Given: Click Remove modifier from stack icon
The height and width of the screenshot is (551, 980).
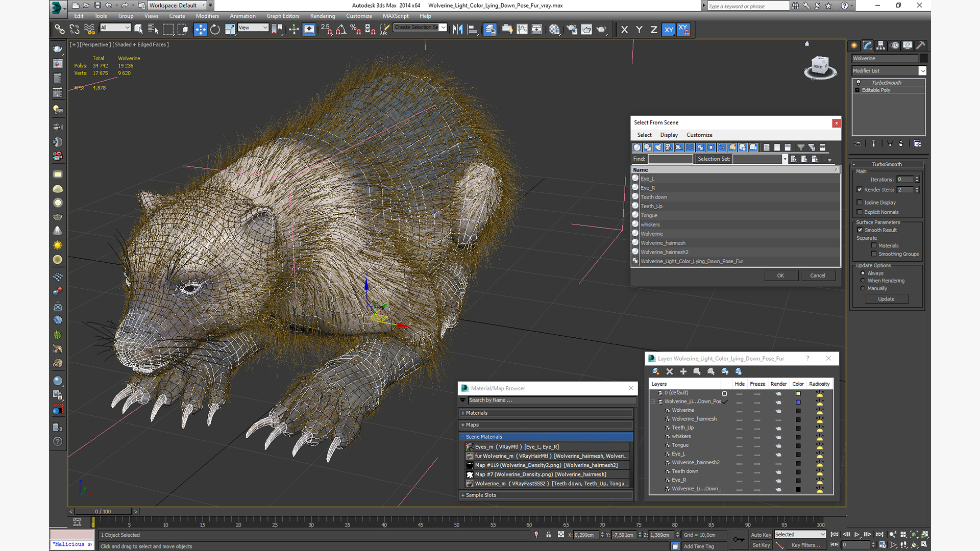Looking at the screenshot, I should click(901, 144).
